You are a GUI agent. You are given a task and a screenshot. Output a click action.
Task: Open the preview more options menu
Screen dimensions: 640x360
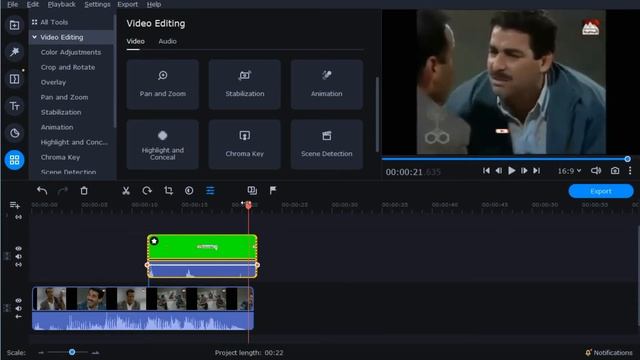pos(630,171)
